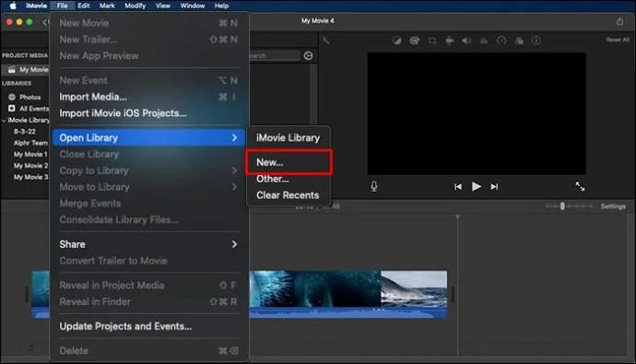636x364 pixels.
Task: Select the Photos library icon
Action: (12, 97)
